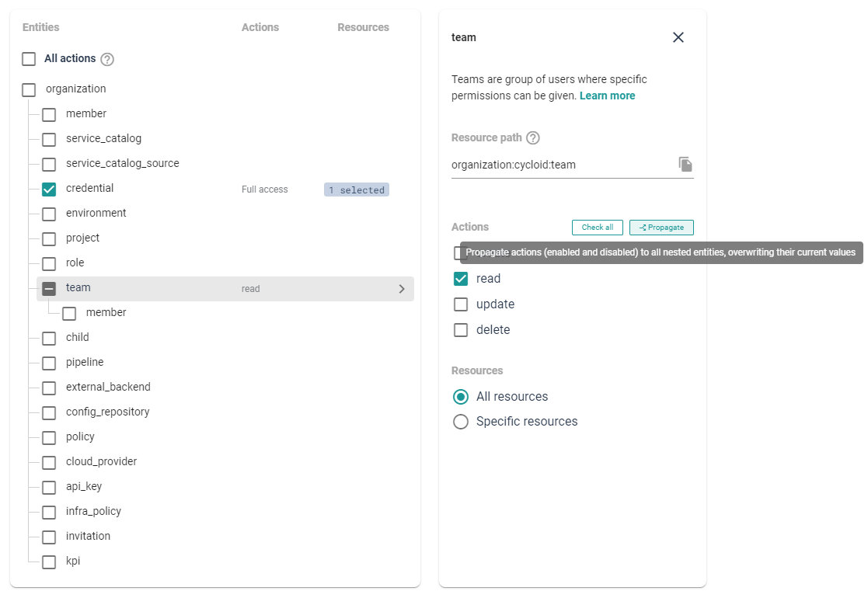
Task: Open the Learn more link
Action: 607,96
